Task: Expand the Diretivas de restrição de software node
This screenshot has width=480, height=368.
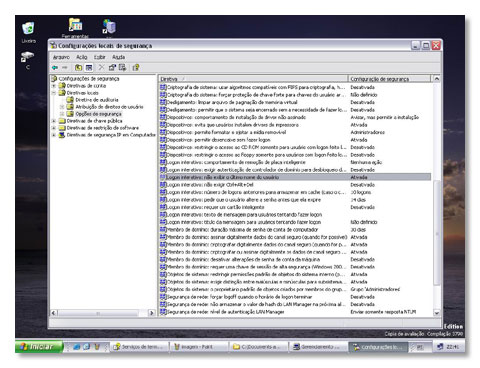Action: pos(54,128)
